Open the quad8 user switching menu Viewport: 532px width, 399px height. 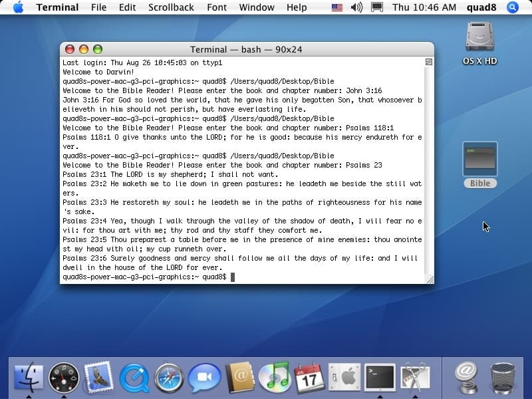click(x=481, y=7)
